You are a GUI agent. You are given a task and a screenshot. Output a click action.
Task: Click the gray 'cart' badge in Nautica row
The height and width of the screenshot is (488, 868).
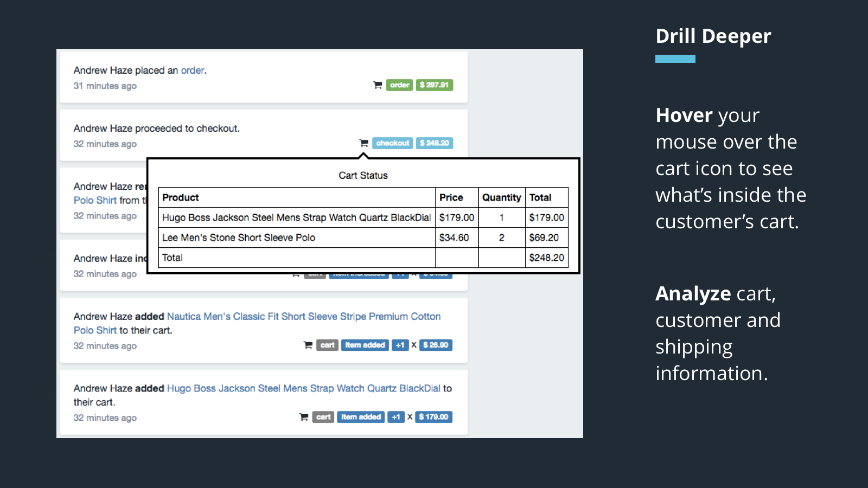(x=328, y=345)
